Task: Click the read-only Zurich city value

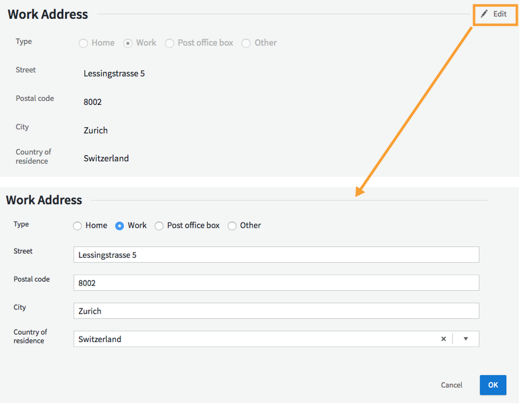Action: (96, 131)
